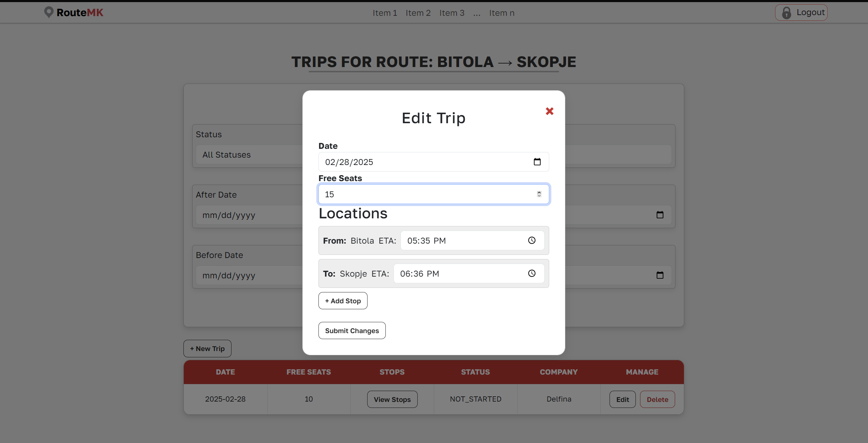Open Item 3 in navigation bar
The width and height of the screenshot is (868, 443).
click(x=452, y=13)
